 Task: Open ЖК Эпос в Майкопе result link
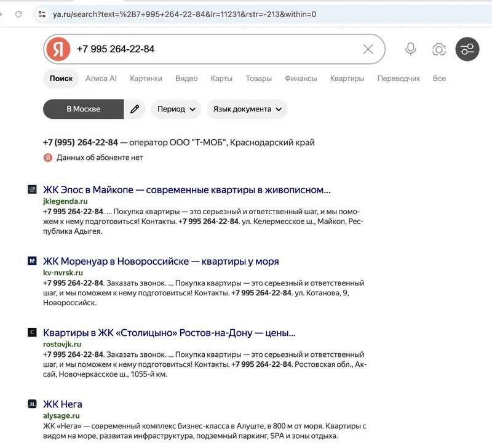pos(187,190)
